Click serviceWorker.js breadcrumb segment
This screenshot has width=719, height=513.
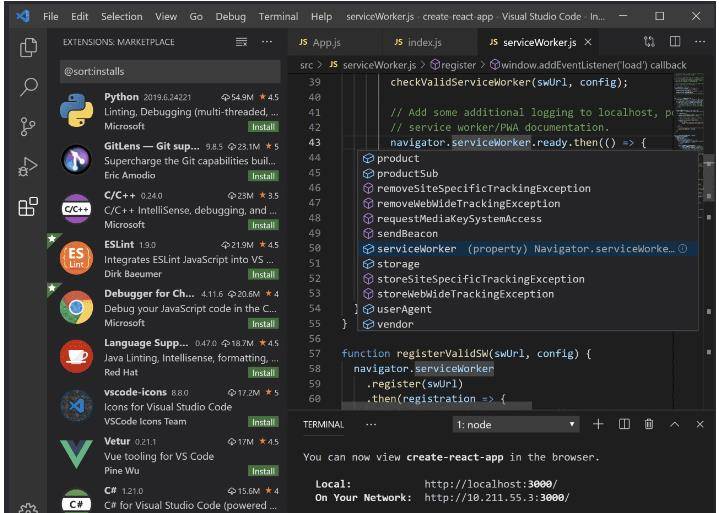373,65
